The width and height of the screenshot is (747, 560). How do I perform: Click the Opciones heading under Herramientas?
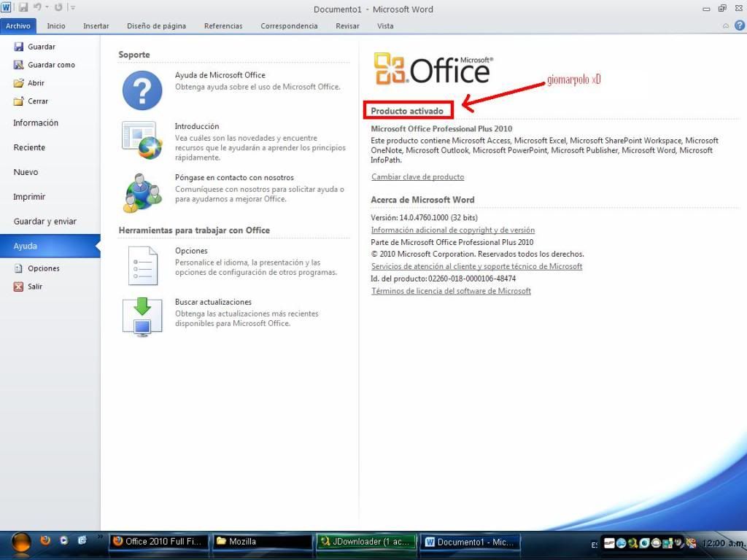[191, 251]
